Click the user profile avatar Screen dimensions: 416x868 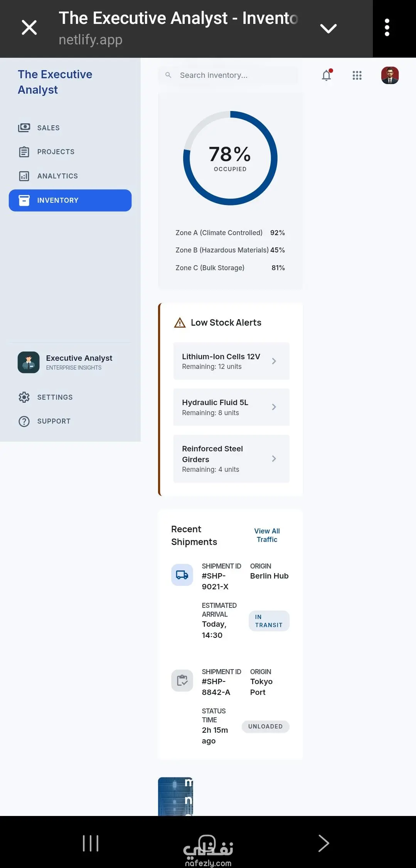click(x=390, y=76)
